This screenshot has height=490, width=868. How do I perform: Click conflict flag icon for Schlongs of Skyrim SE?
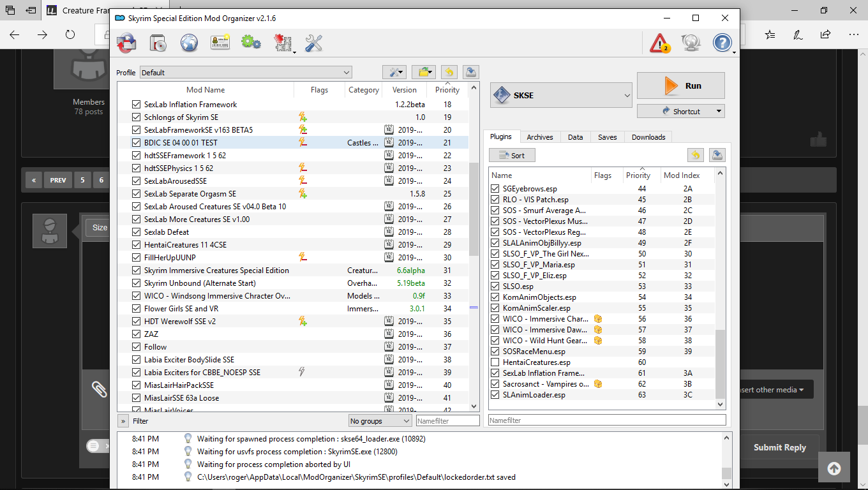(x=303, y=117)
